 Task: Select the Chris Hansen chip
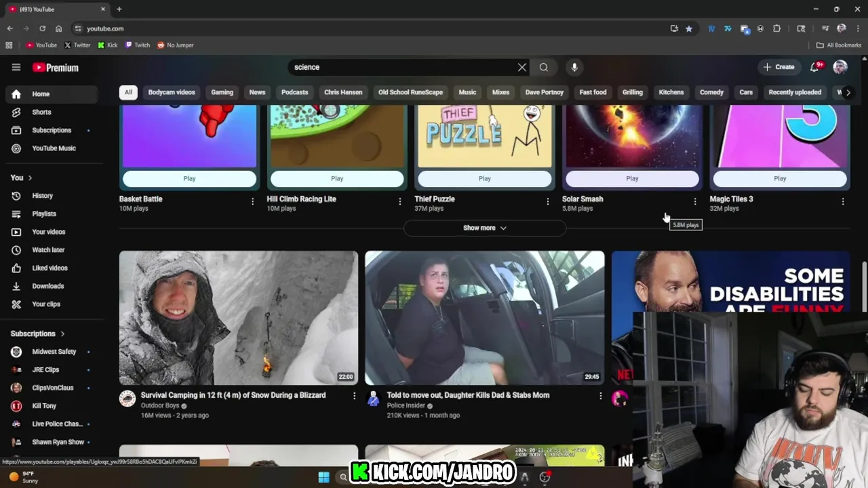343,92
